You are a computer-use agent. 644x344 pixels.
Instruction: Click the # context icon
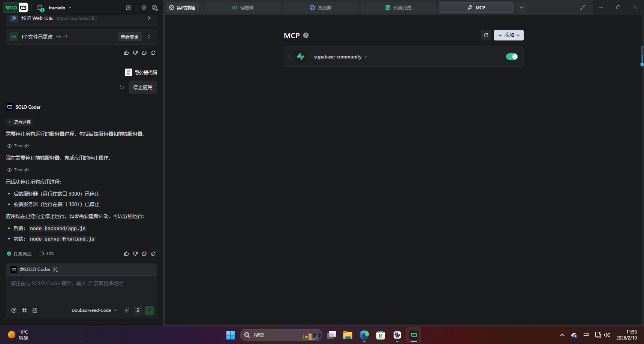24,310
